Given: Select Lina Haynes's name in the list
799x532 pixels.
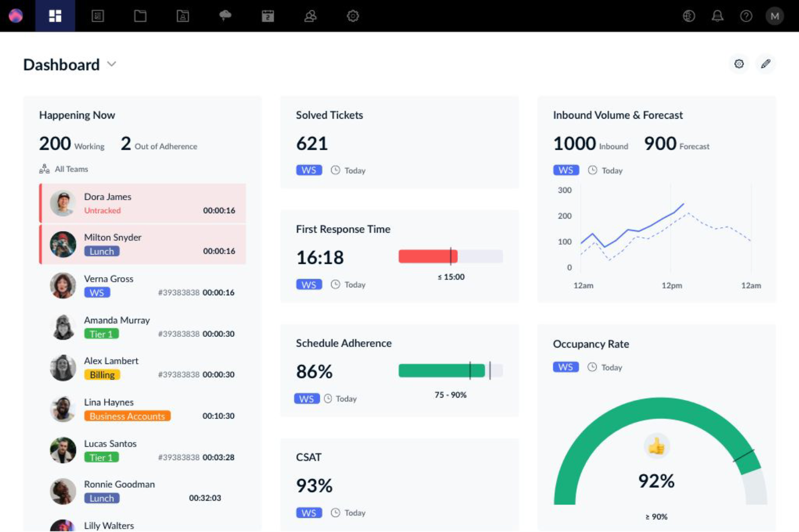Looking at the screenshot, I should click(x=109, y=402).
